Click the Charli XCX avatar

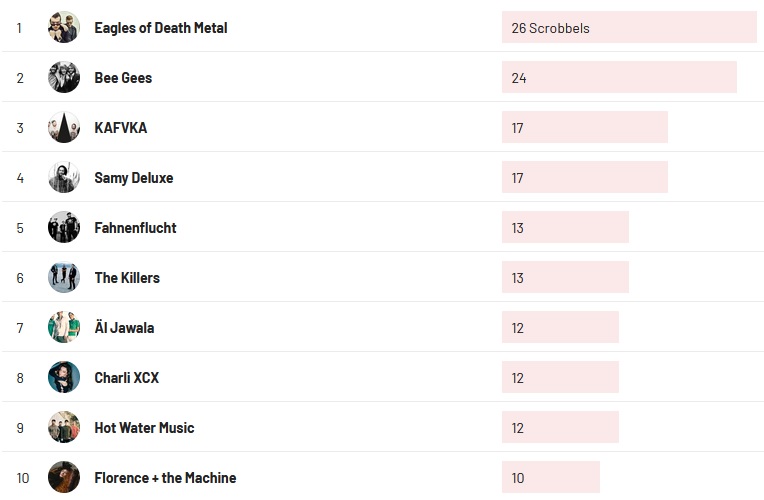(x=64, y=378)
